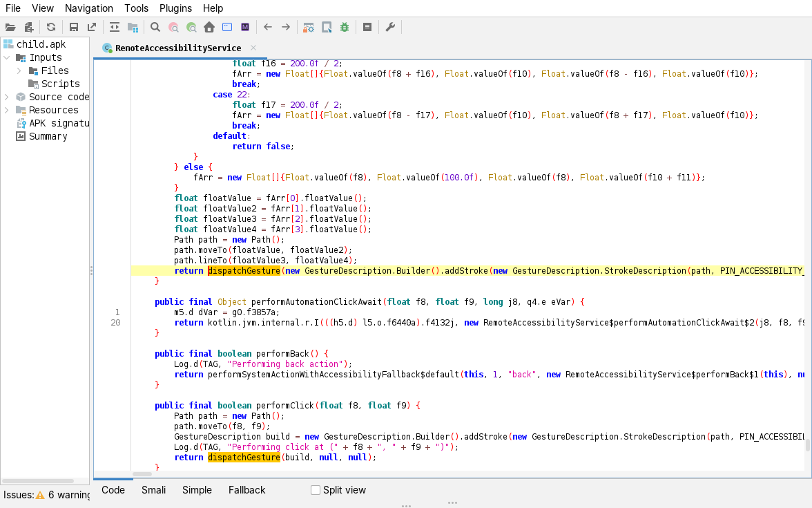This screenshot has height=508, width=812.
Task: Open the log viewer icon
Action: pyautogui.click(x=367, y=28)
